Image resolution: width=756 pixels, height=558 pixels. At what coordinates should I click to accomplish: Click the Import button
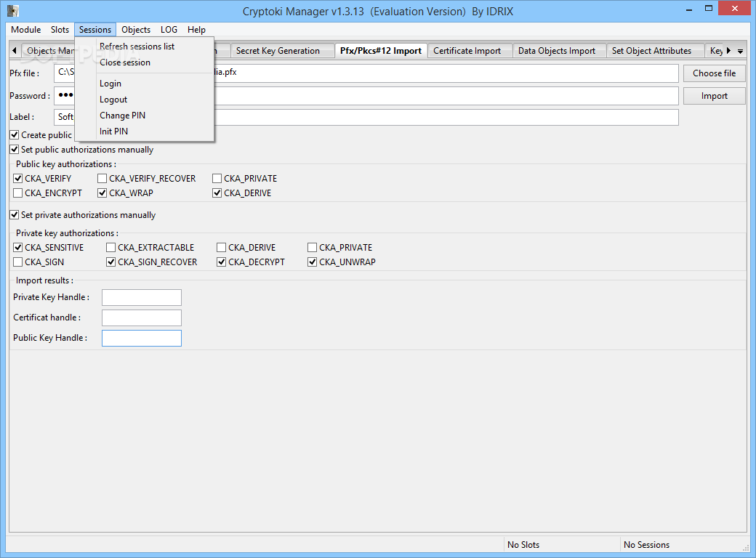[714, 96]
